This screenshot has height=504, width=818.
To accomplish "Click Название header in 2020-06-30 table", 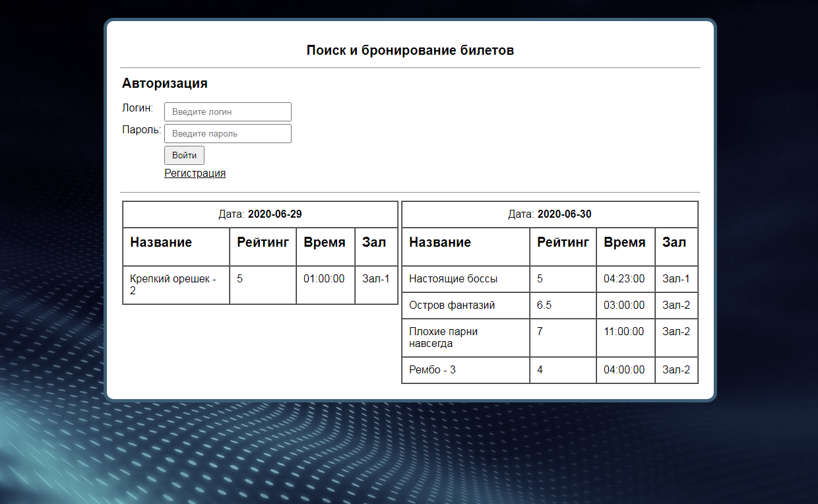I will tap(466, 247).
